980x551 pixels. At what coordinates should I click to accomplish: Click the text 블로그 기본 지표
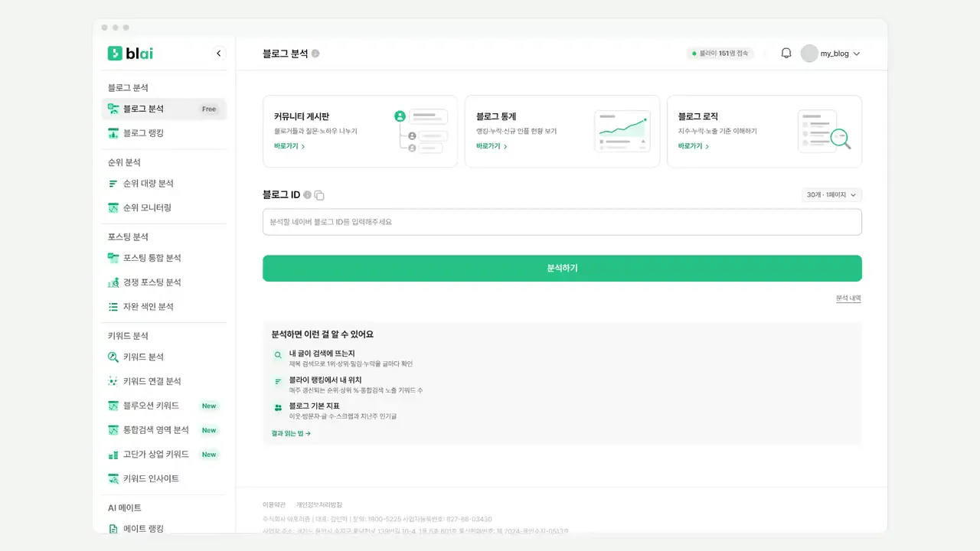point(314,406)
